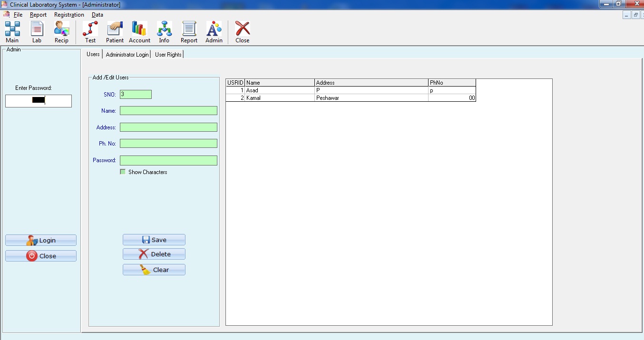The height and width of the screenshot is (340, 644).
Task: Open the Main toolbar icon
Action: (12, 32)
